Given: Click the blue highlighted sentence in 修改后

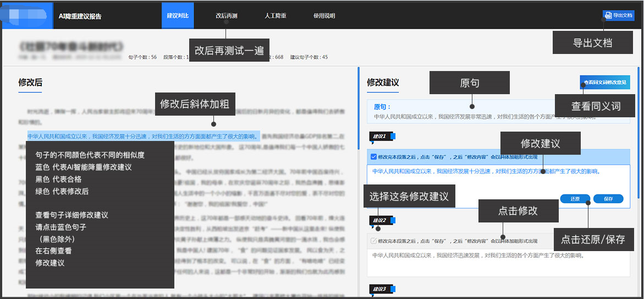Looking at the screenshot, I should (144, 135).
